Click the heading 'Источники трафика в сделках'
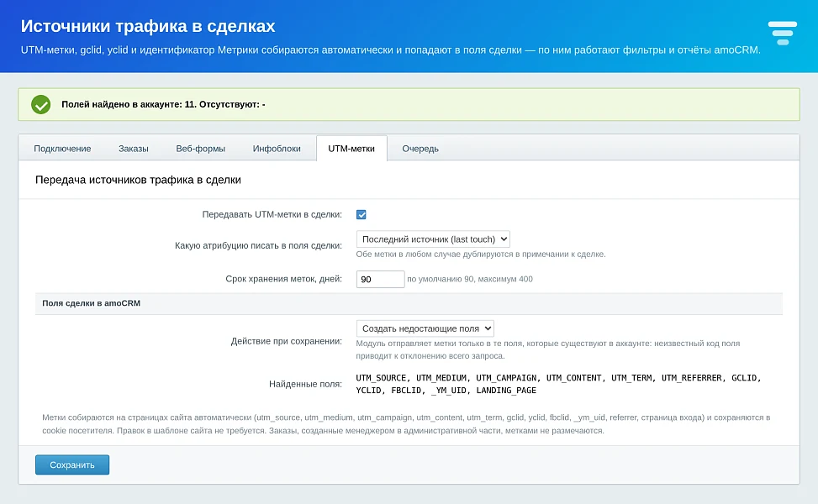Viewport: 818px width, 504px height. (148, 26)
